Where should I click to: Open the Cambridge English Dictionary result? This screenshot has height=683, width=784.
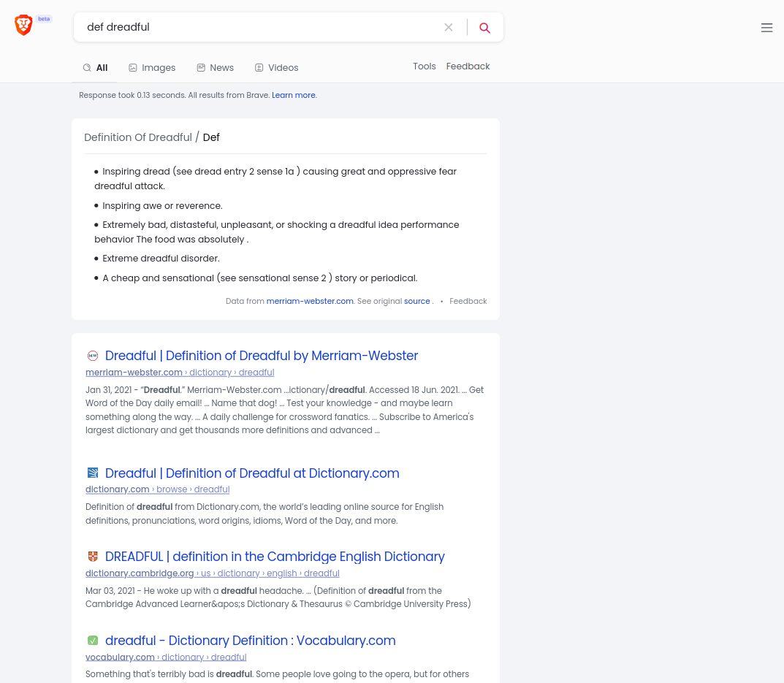(x=275, y=557)
